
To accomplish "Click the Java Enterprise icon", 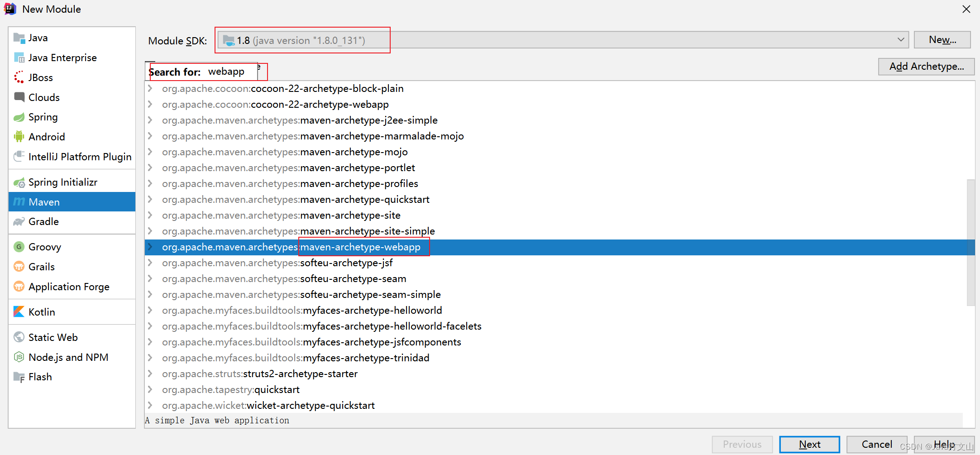I will point(19,57).
